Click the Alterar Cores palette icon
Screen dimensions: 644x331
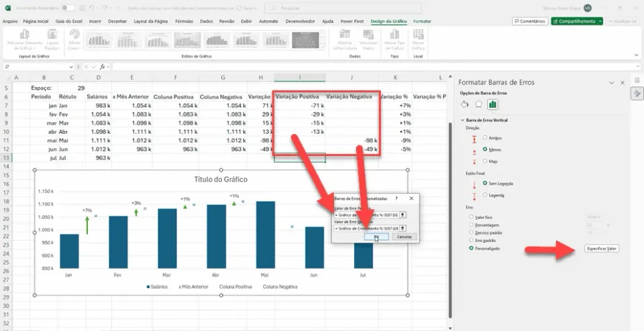(74, 34)
